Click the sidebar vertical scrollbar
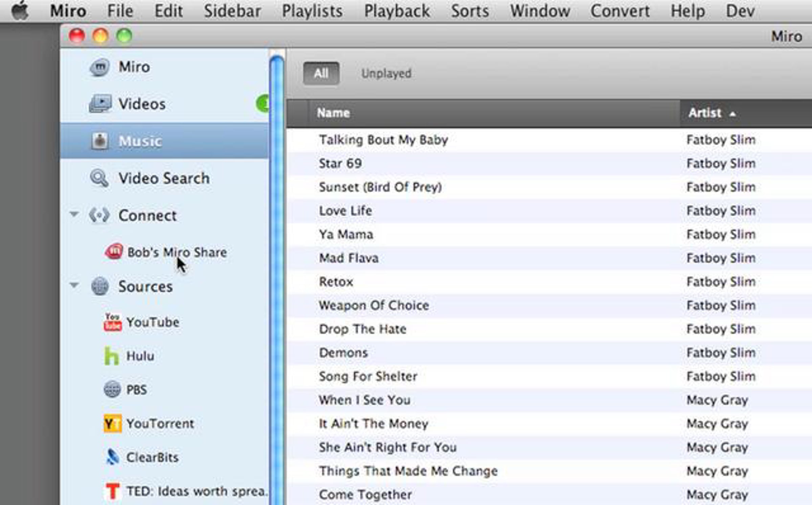Image resolution: width=812 pixels, height=505 pixels. click(x=277, y=280)
